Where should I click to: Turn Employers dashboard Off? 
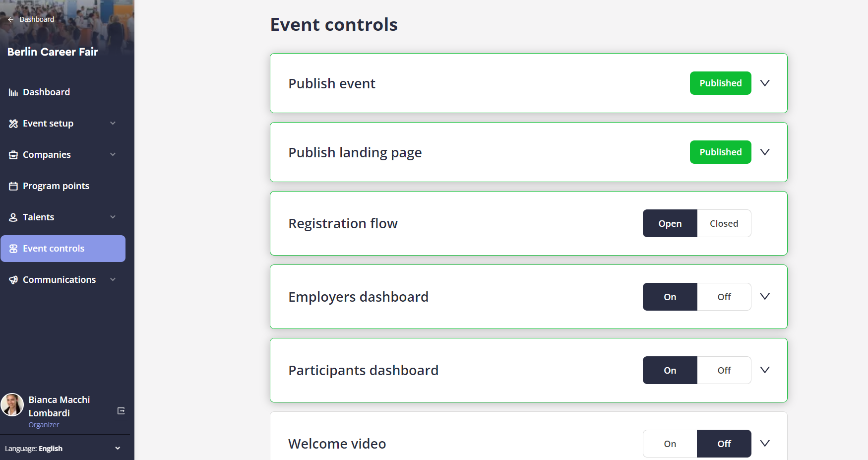(x=724, y=297)
